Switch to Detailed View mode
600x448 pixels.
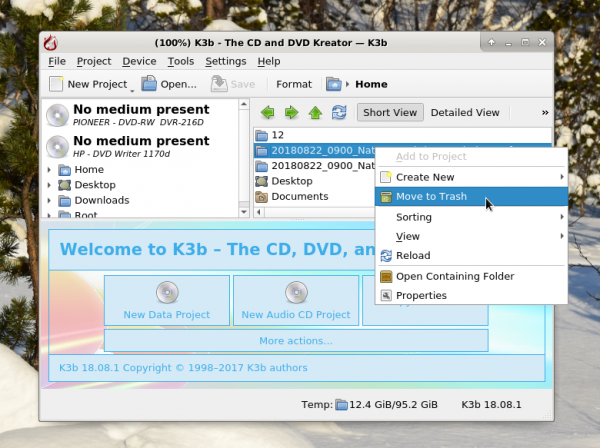(465, 112)
